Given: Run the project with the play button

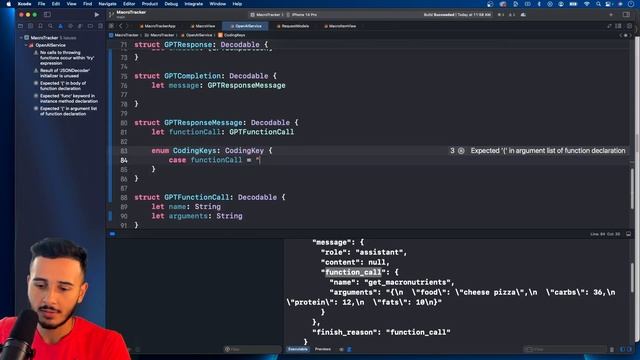Looking at the screenshot, I should [x=97, y=15].
